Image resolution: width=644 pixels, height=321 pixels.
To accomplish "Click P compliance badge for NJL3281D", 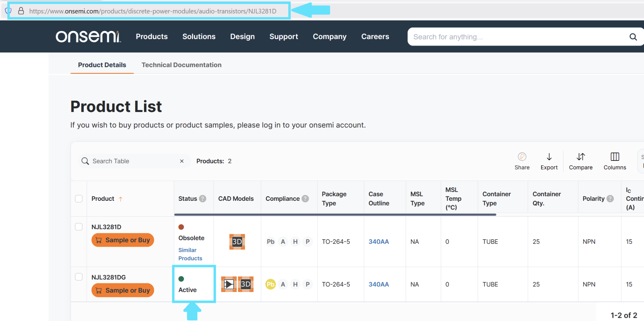I will tap(308, 242).
